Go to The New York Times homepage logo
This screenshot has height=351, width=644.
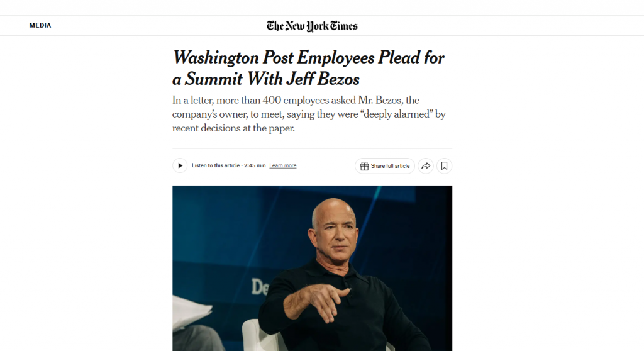[312, 26]
